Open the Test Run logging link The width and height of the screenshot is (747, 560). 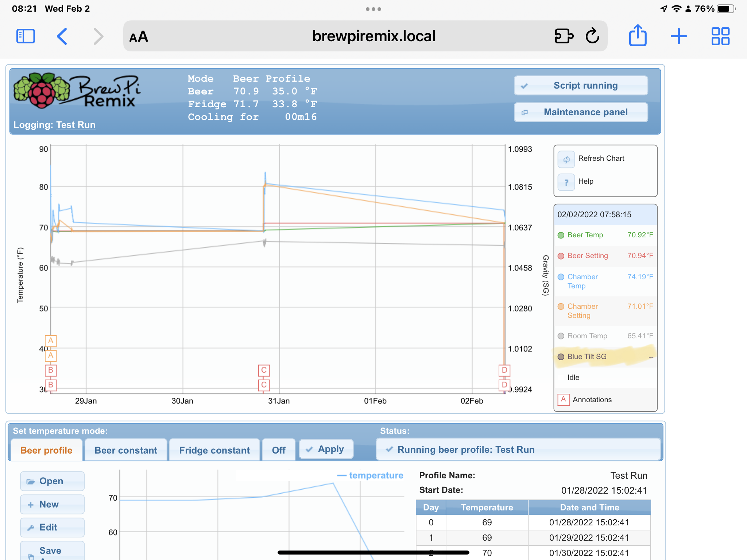(x=76, y=125)
